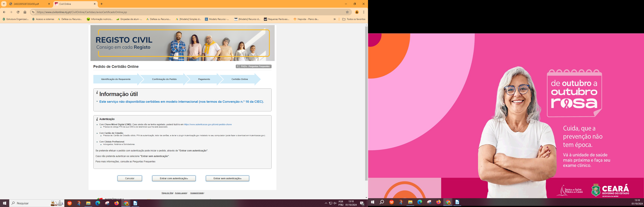Close the 24022005287202450.pdf tab

[x=49, y=4]
